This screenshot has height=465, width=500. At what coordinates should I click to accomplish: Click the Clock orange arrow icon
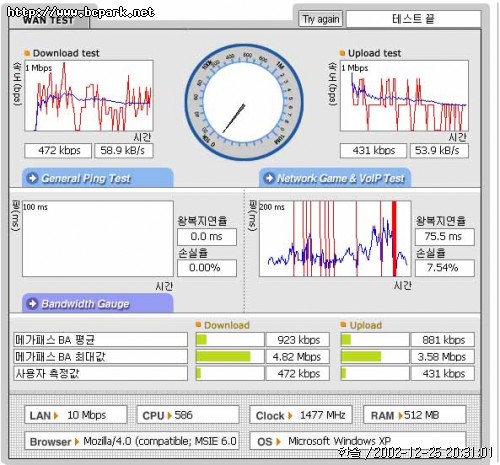(290, 416)
